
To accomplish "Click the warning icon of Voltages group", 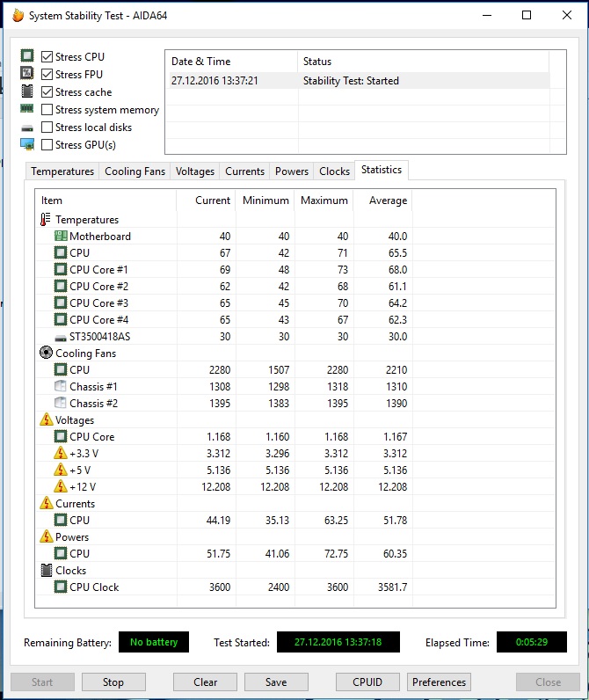I will pyautogui.click(x=47, y=419).
